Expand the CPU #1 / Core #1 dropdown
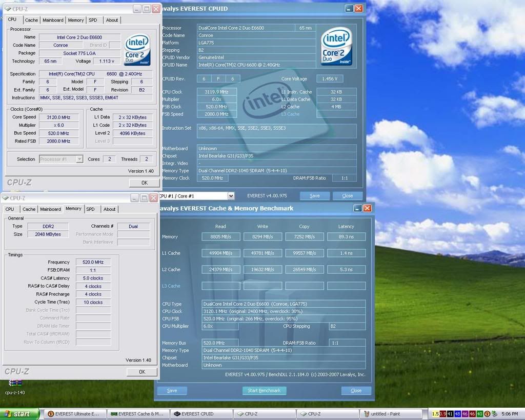The height and width of the screenshot is (420, 525). pyautogui.click(x=231, y=196)
